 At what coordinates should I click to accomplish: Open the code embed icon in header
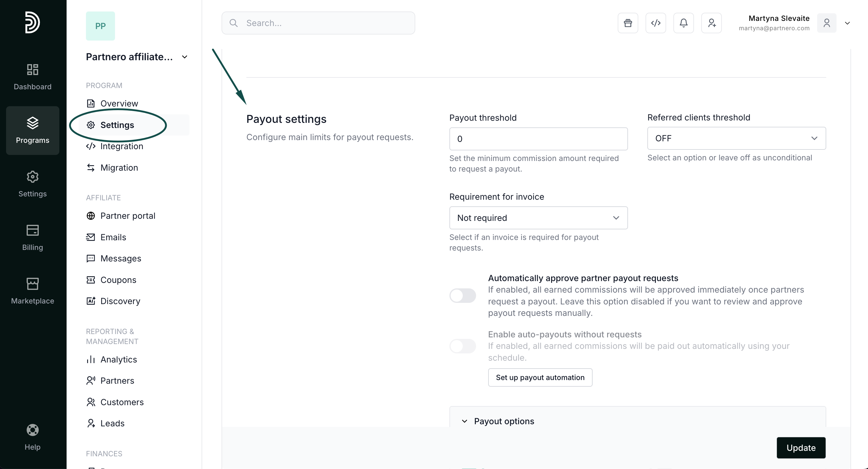(x=655, y=23)
